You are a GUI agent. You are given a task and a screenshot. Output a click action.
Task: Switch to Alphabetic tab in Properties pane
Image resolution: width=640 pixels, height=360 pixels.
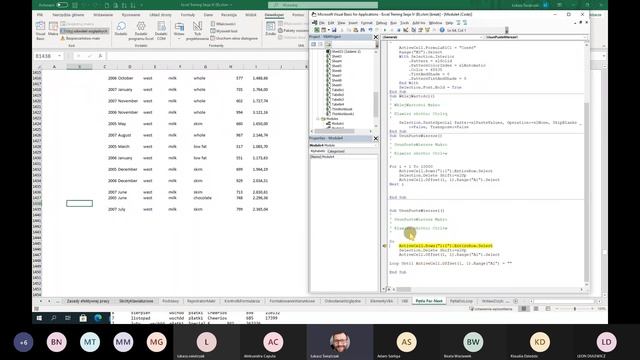pos(318,151)
